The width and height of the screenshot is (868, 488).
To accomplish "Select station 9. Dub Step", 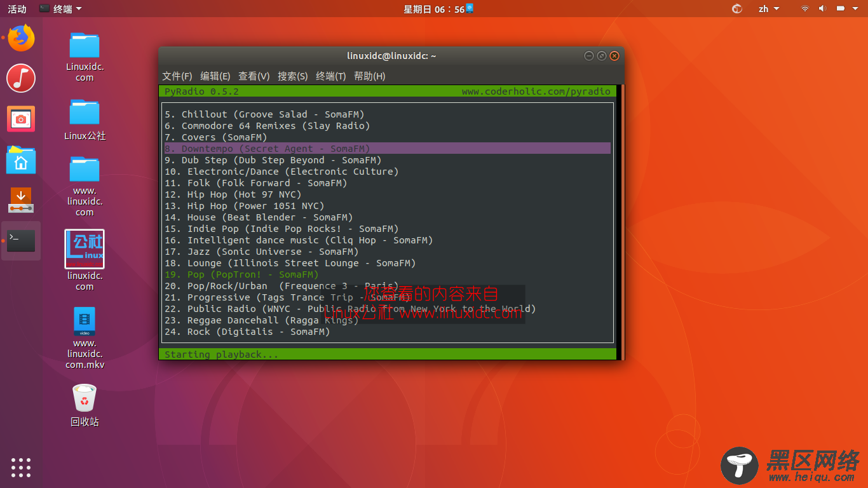I will pos(388,160).
